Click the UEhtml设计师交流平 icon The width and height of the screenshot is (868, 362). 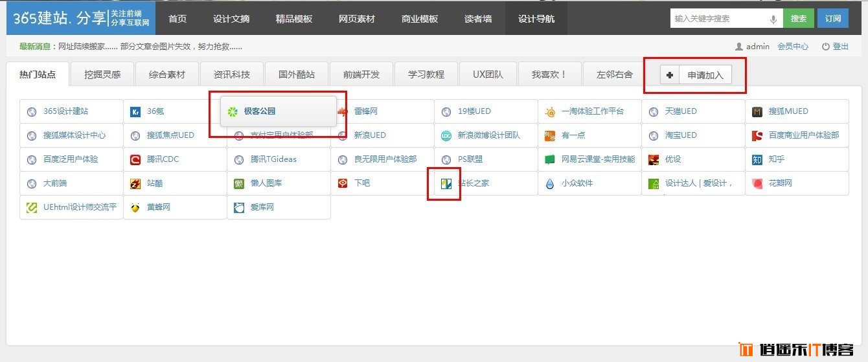tap(32, 207)
